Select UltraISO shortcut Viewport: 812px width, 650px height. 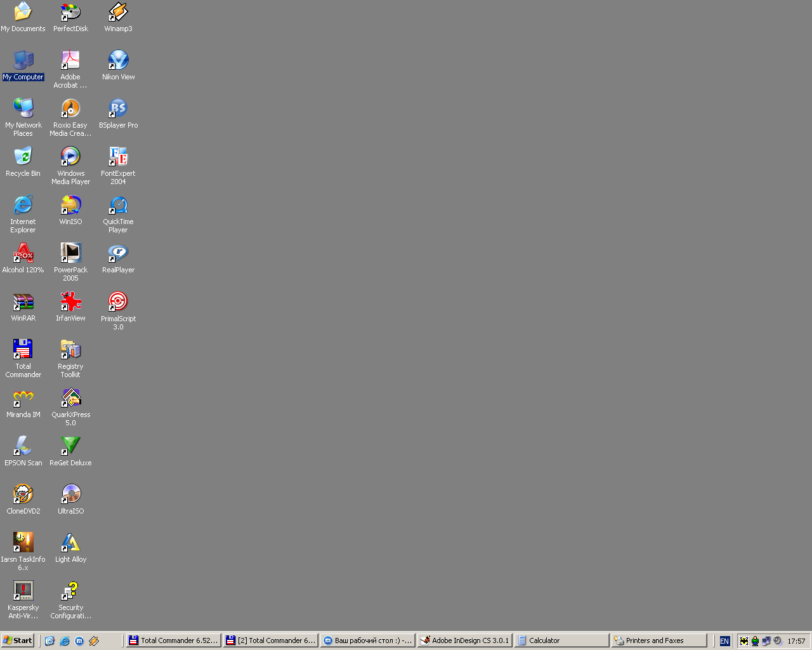click(70, 500)
